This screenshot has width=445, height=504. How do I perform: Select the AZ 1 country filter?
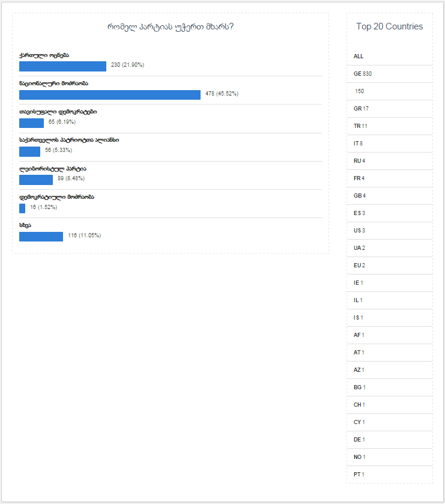359,370
